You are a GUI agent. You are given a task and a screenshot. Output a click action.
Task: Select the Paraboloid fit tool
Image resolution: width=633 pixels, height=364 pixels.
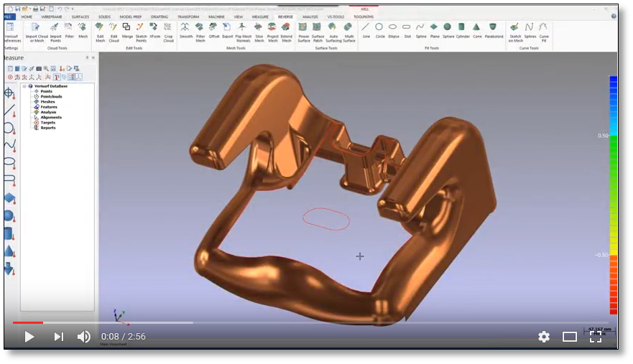[x=494, y=31]
